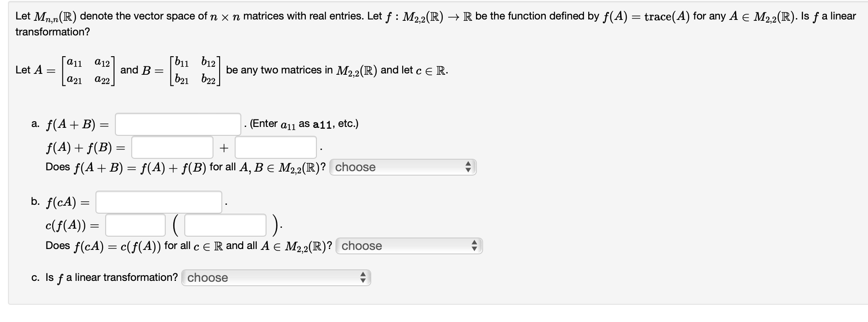Open the choose dropdown for f(A+B) = f(A) + f(B)
The image size is (868, 322).
(x=404, y=167)
